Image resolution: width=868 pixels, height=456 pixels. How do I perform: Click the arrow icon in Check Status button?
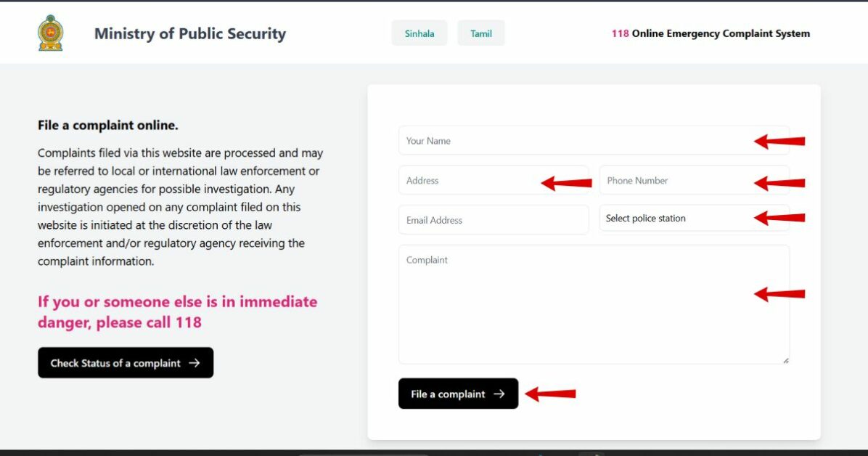pyautogui.click(x=194, y=363)
